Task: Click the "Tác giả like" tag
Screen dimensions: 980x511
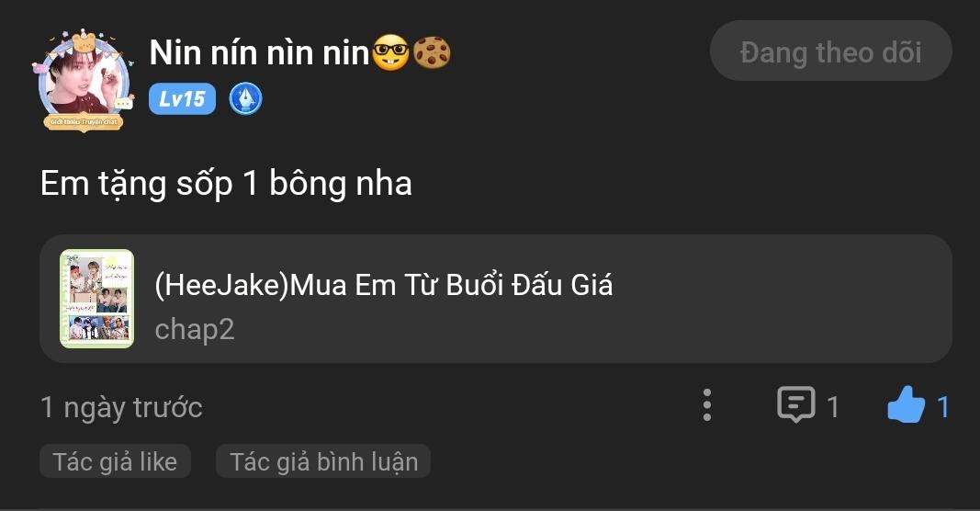Action: click(115, 461)
